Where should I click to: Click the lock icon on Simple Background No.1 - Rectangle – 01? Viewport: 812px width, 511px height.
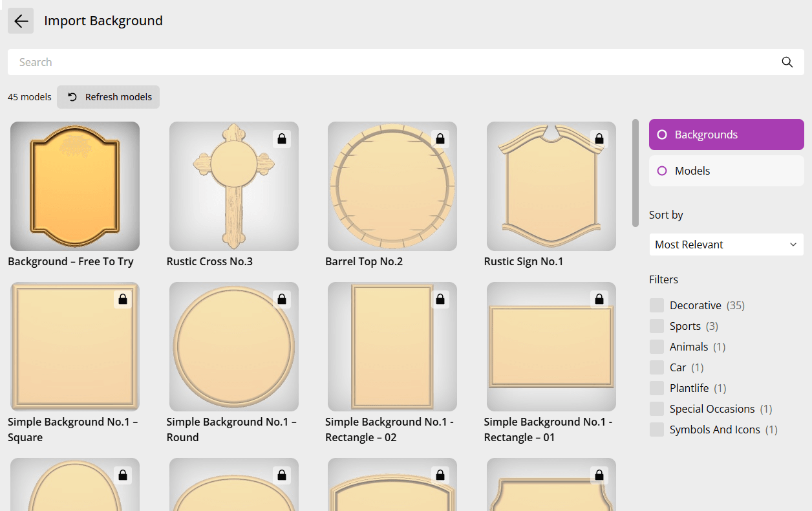(x=599, y=299)
